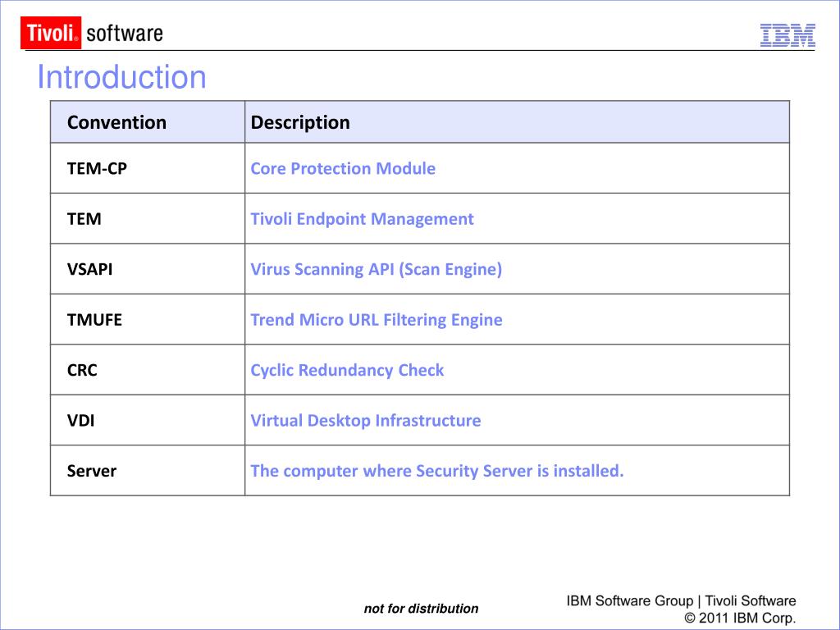Click the CRC cell
The image size is (840, 630).
[x=148, y=370]
